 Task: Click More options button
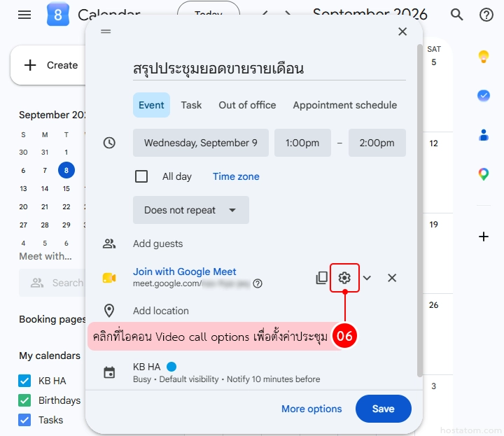coord(311,409)
